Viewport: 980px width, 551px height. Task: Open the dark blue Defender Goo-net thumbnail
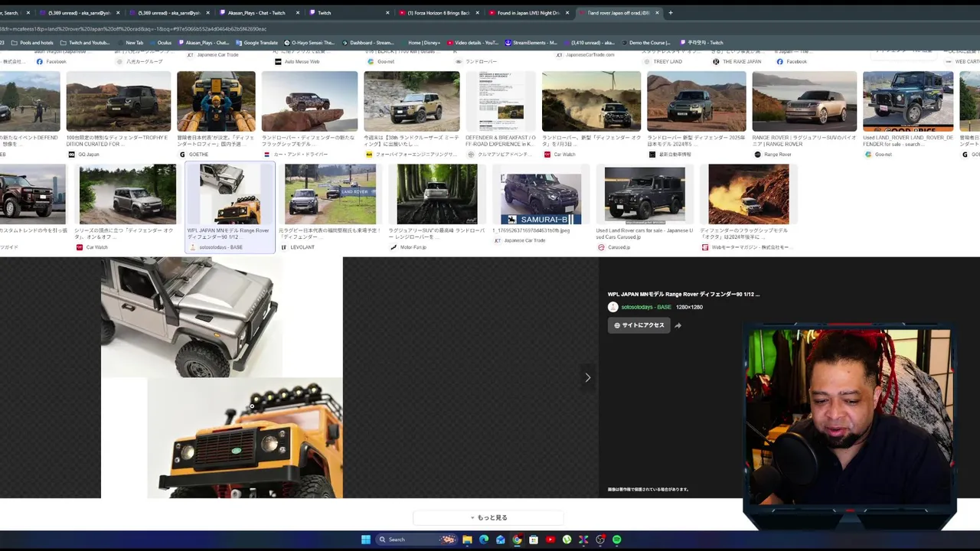[x=908, y=101]
